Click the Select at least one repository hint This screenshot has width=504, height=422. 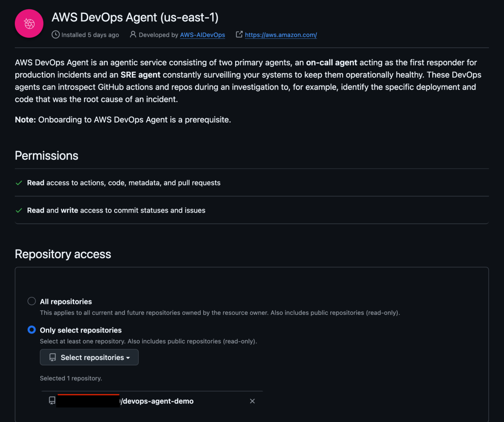(x=149, y=341)
